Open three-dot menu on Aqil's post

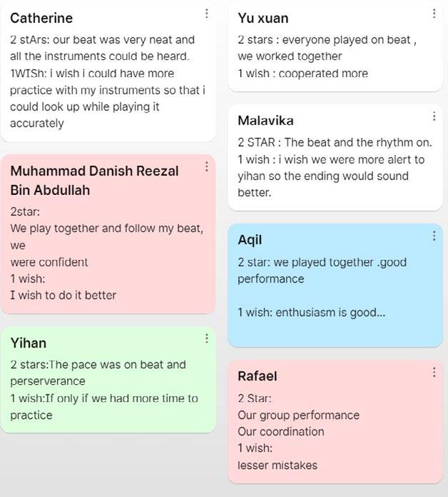(x=434, y=236)
